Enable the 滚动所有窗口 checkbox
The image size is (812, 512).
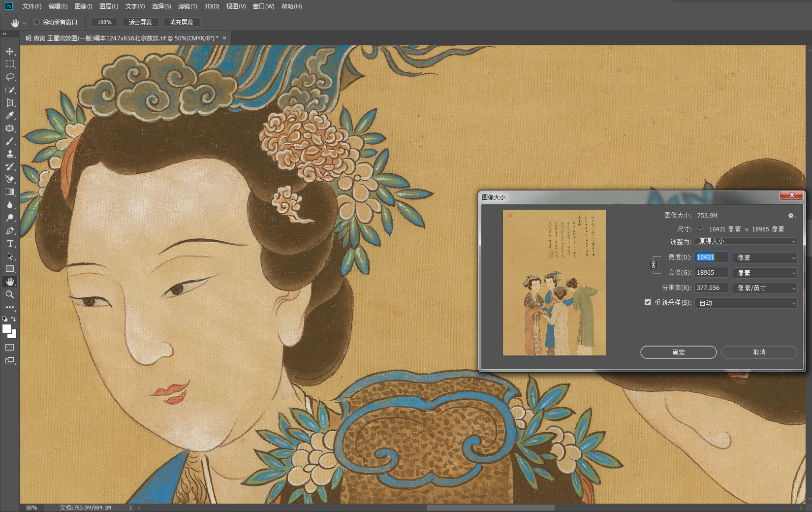[x=37, y=22]
